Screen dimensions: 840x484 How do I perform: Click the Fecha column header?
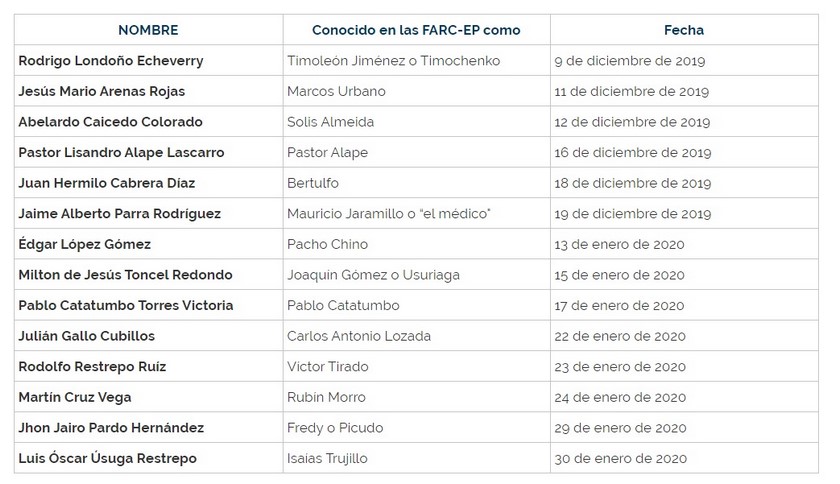tap(684, 30)
